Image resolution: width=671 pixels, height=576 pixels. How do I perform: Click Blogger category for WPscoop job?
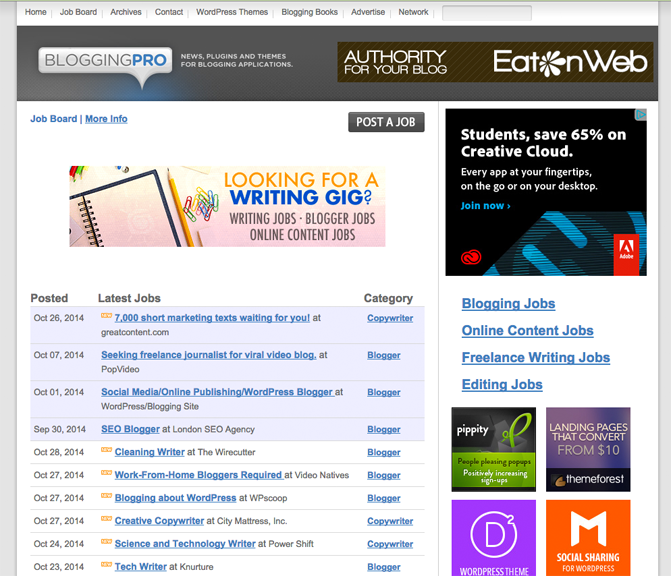pos(384,498)
